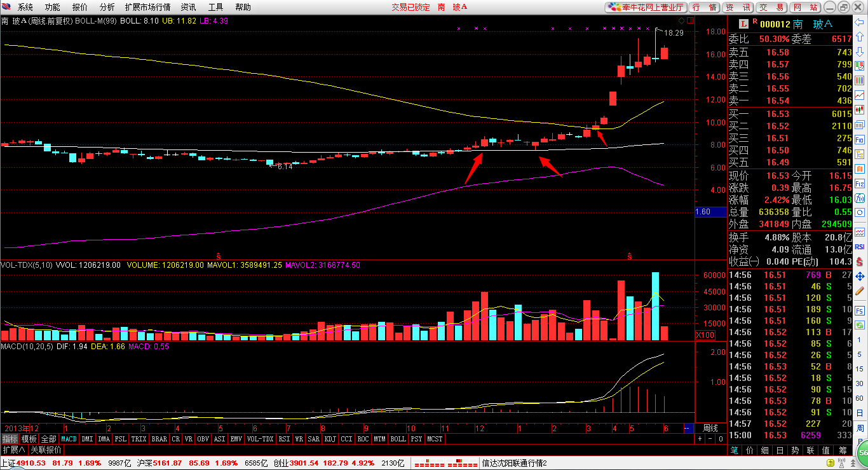Click the down arrow in the right toolbar
Image resolution: width=868 pixels, height=470 pixels.
tap(860, 52)
